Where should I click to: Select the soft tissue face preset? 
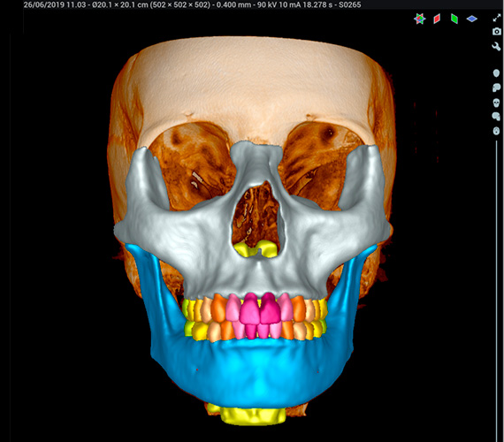point(496,73)
